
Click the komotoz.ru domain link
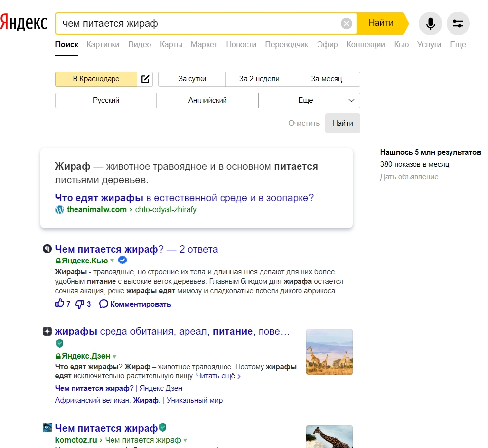(x=76, y=440)
